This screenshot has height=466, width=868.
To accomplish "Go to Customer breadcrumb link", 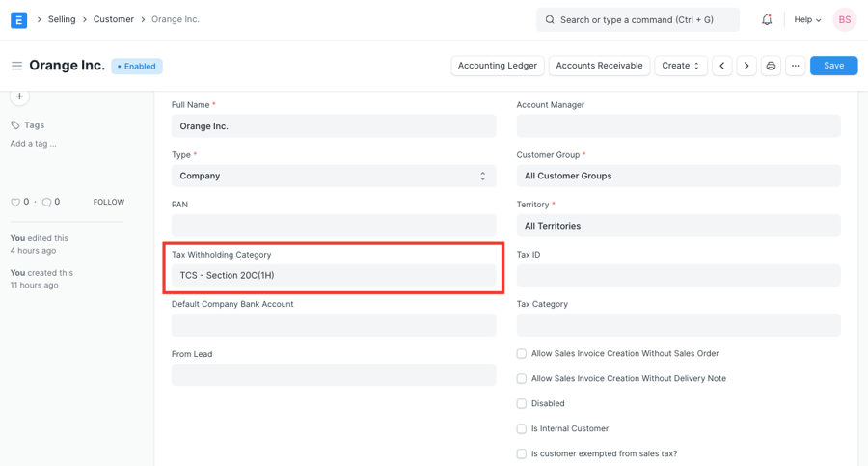I will [x=113, y=19].
